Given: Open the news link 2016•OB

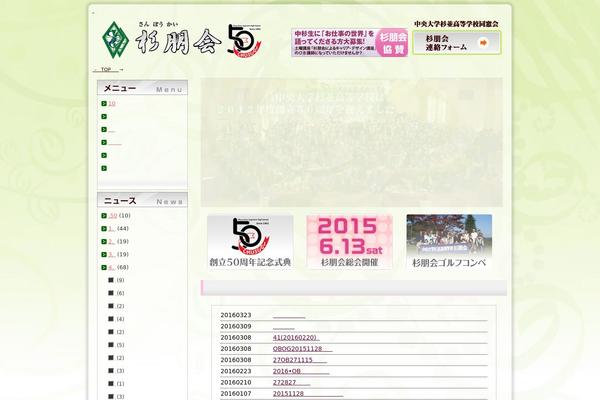Looking at the screenshot, I should pyautogui.click(x=301, y=371).
